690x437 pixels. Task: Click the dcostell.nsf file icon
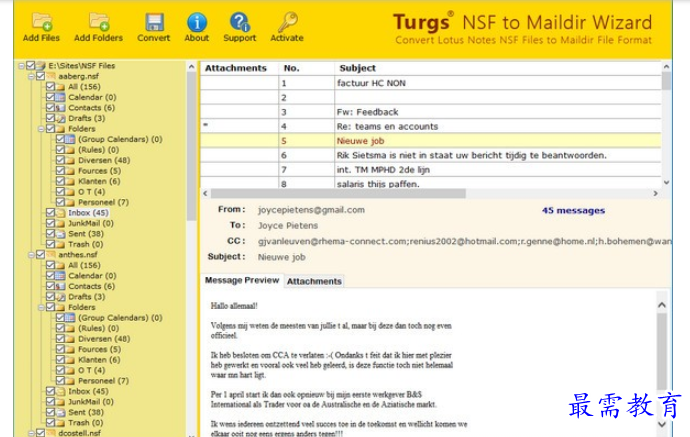51,433
